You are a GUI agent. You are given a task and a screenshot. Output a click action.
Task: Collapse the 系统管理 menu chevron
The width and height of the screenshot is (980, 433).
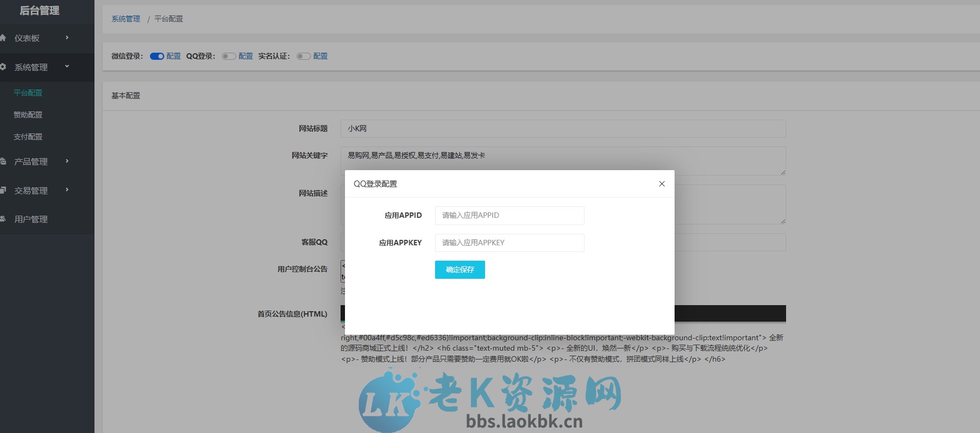tap(67, 66)
